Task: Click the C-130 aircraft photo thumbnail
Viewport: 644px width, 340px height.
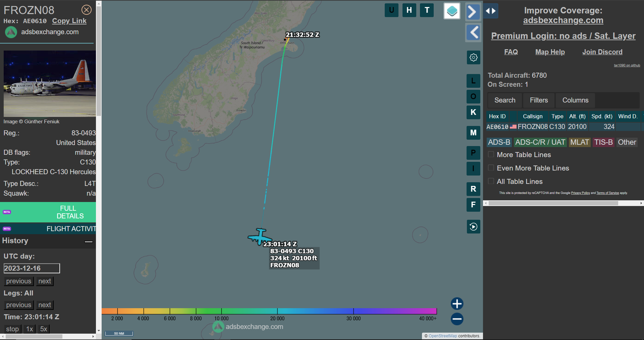Action: coord(50,84)
